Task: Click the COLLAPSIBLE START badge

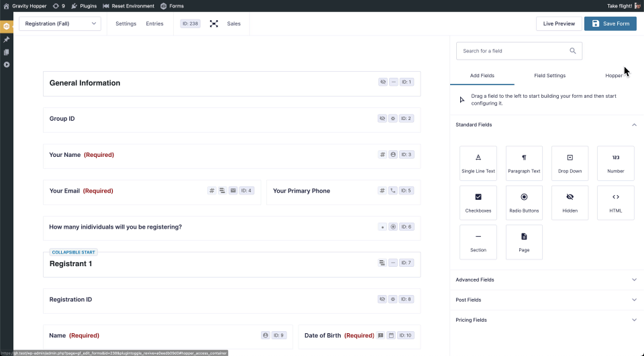Action: click(x=74, y=252)
